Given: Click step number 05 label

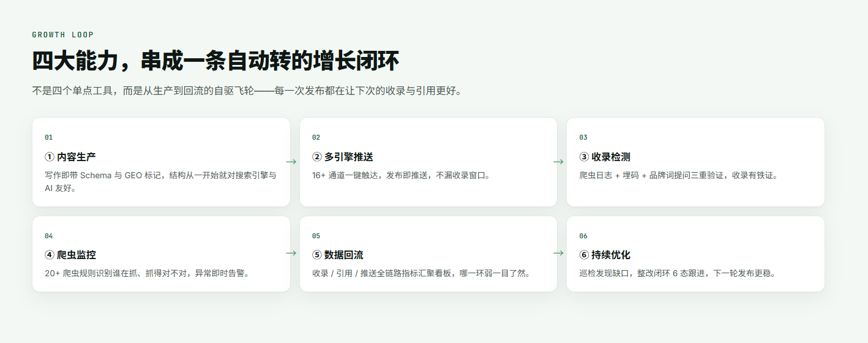Looking at the screenshot, I should click(316, 236).
